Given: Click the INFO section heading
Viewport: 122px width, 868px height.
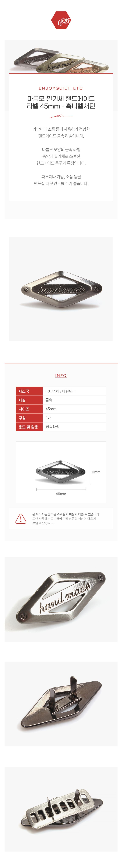Looking at the screenshot, I should (61, 375).
